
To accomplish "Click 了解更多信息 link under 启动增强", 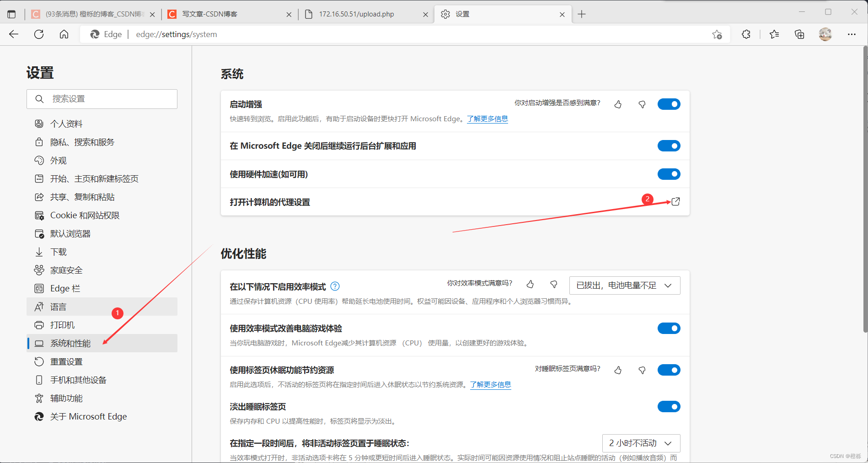I will click(x=488, y=119).
